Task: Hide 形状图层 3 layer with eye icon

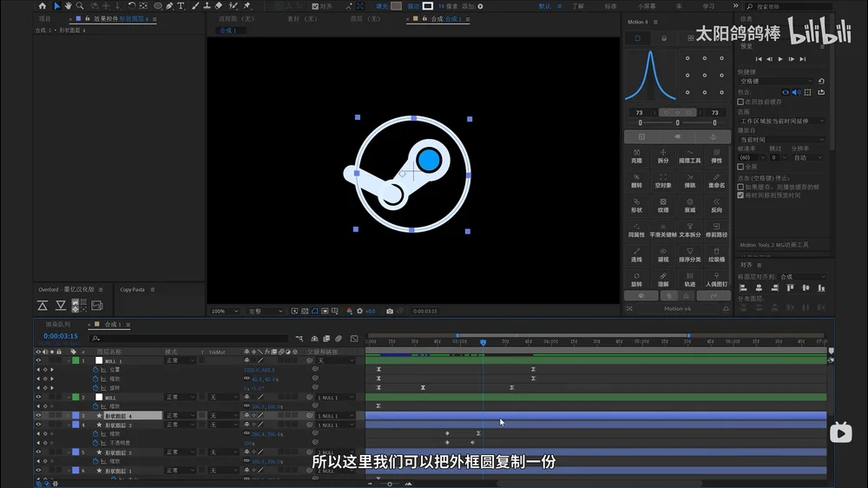Action: click(x=38, y=425)
